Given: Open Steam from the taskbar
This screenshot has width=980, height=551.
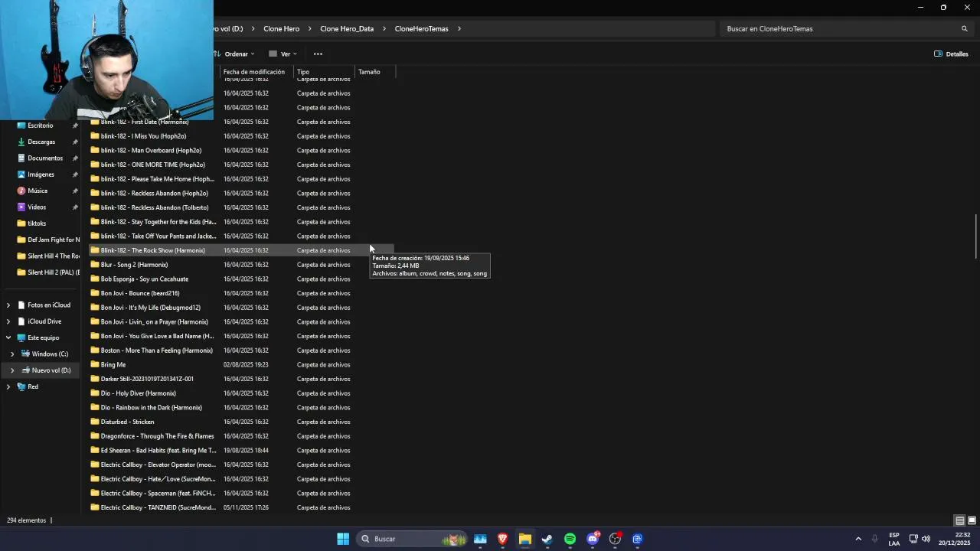Looking at the screenshot, I should point(547,539).
